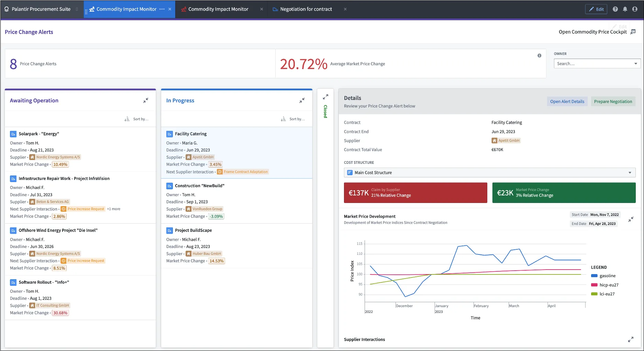Open the user account icon
Viewport: 644px width, 351px height.
pos(635,9)
